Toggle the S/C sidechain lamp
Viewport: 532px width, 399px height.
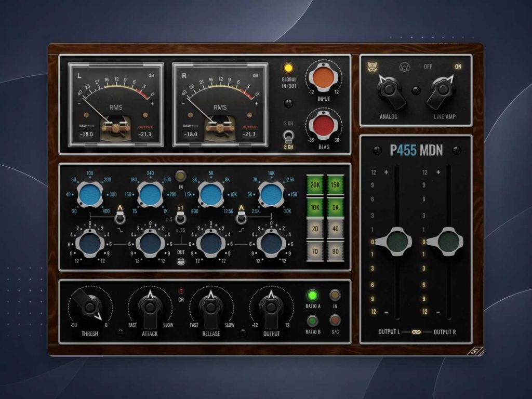click(x=335, y=320)
